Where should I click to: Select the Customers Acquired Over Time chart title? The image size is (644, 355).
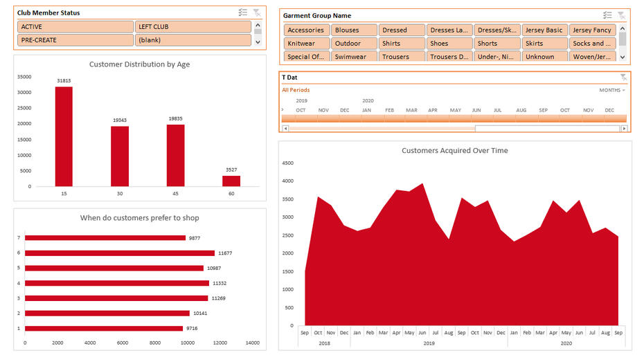point(454,150)
